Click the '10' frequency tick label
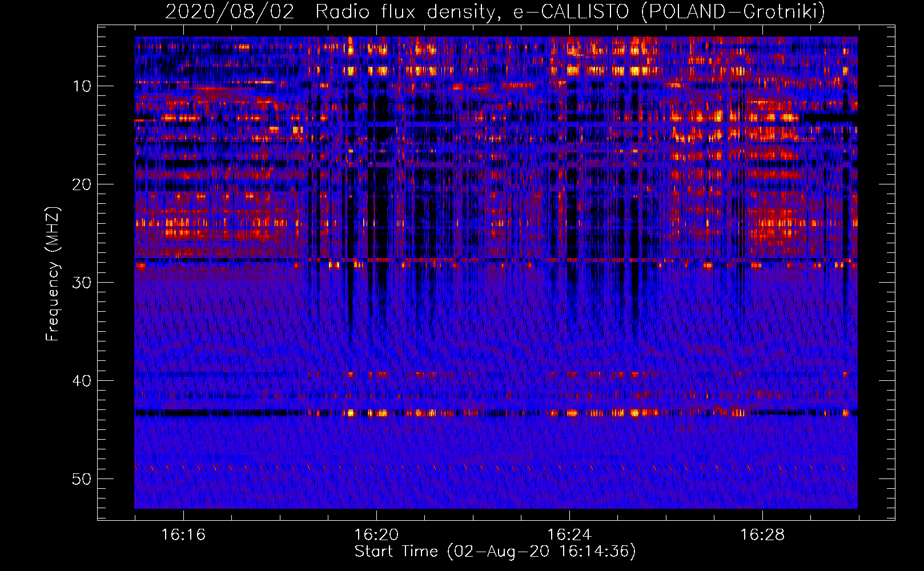This screenshot has width=924, height=571. 82,86
